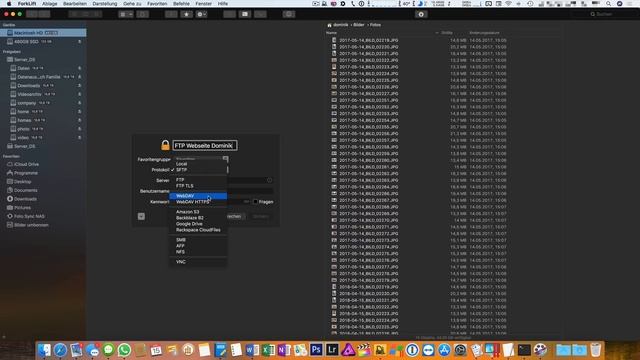Open the view mode dropdown in toolbar
The width and height of the screenshot is (640, 360).
(126, 14)
